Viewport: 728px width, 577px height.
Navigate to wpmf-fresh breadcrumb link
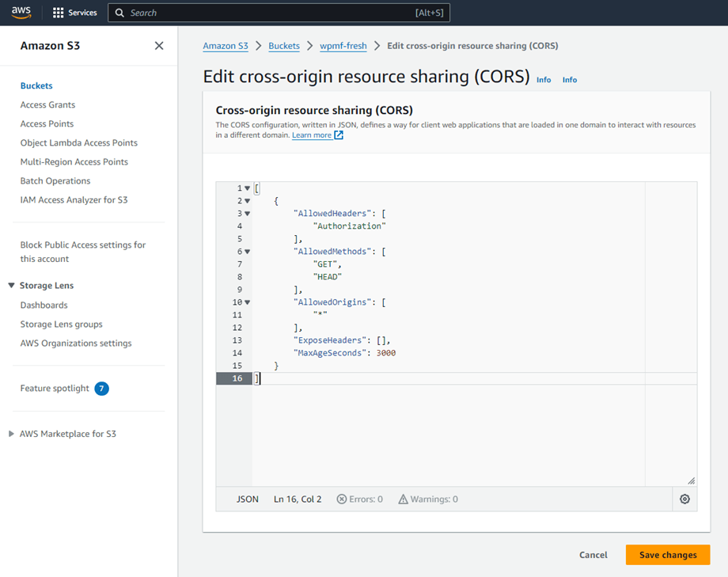(343, 46)
